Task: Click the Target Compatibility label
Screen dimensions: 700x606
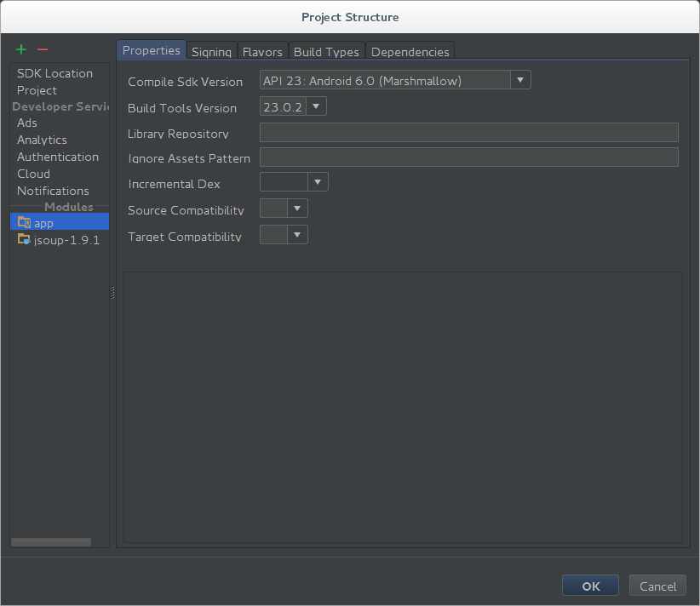Action: (185, 237)
